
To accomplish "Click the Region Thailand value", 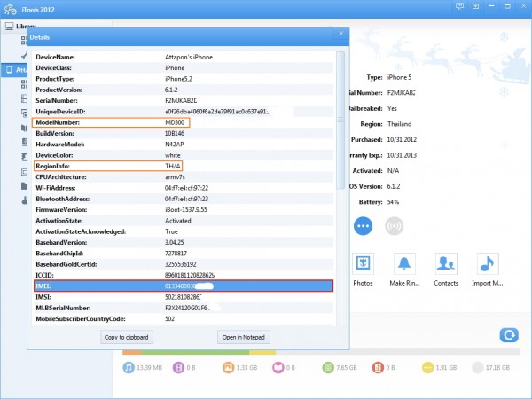I will [x=399, y=124].
